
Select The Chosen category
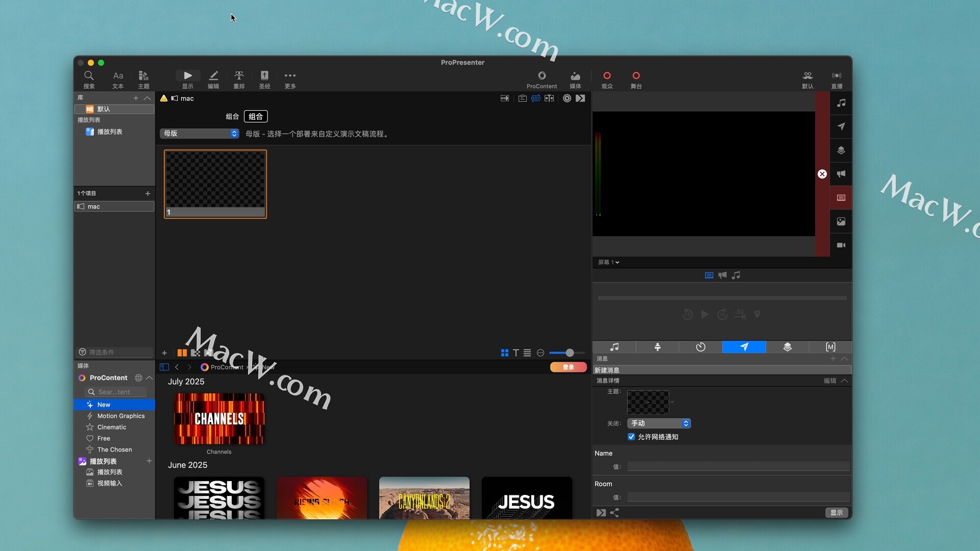point(114,449)
